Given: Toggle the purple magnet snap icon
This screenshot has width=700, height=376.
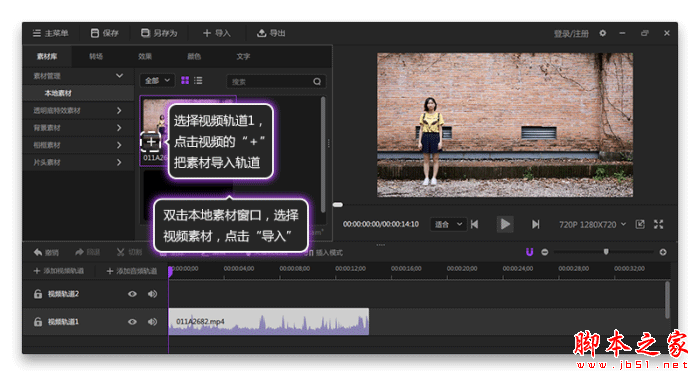Looking at the screenshot, I should coord(529,252).
